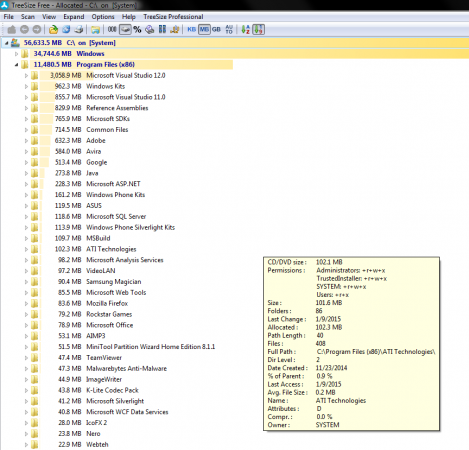469x450 pixels.
Task: Click the Back arrow toolbar icon
Action: click(x=24, y=30)
